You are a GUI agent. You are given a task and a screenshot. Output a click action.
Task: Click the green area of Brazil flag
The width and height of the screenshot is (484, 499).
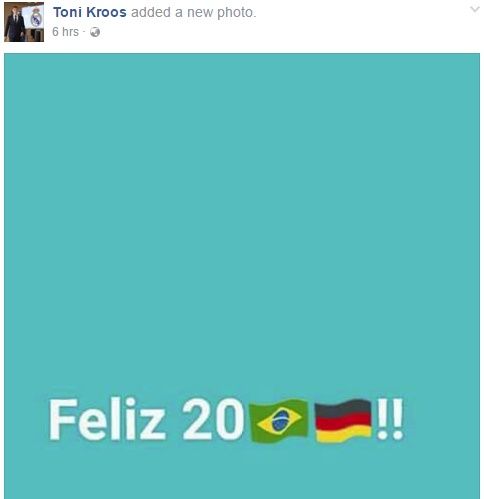(260, 433)
